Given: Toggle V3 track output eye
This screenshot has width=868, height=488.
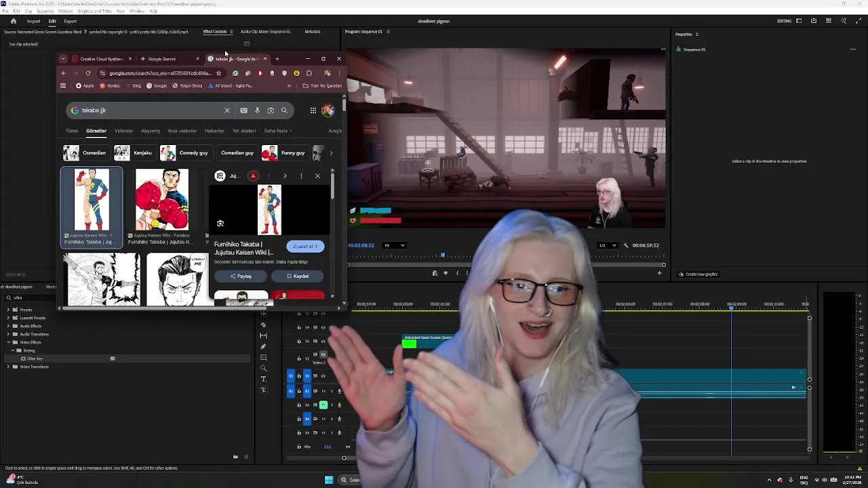Looking at the screenshot, I should click(323, 341).
